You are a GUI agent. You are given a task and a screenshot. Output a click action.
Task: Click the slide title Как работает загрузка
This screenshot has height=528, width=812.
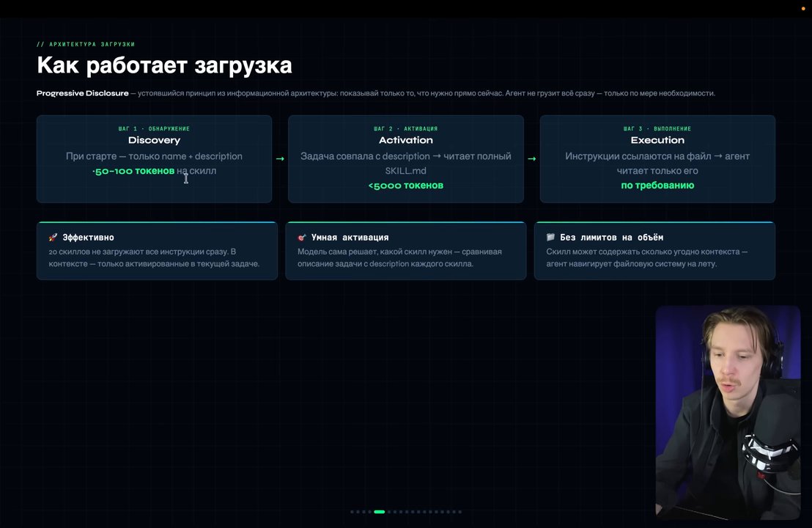coord(165,65)
